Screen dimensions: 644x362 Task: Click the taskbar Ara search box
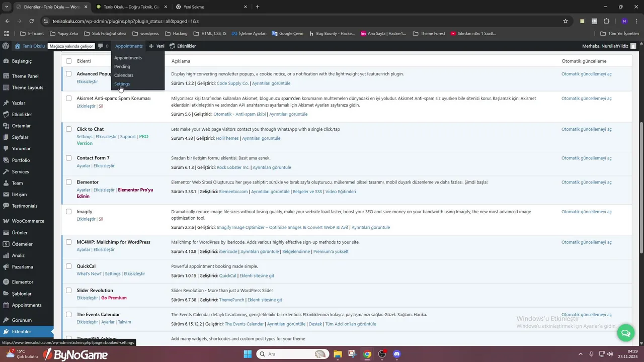pos(292,354)
